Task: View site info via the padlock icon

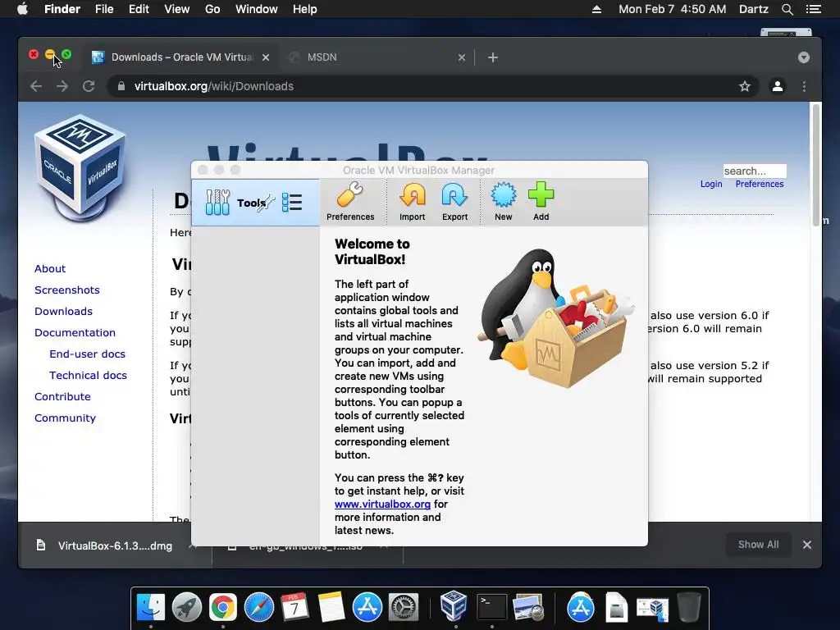Action: click(121, 86)
